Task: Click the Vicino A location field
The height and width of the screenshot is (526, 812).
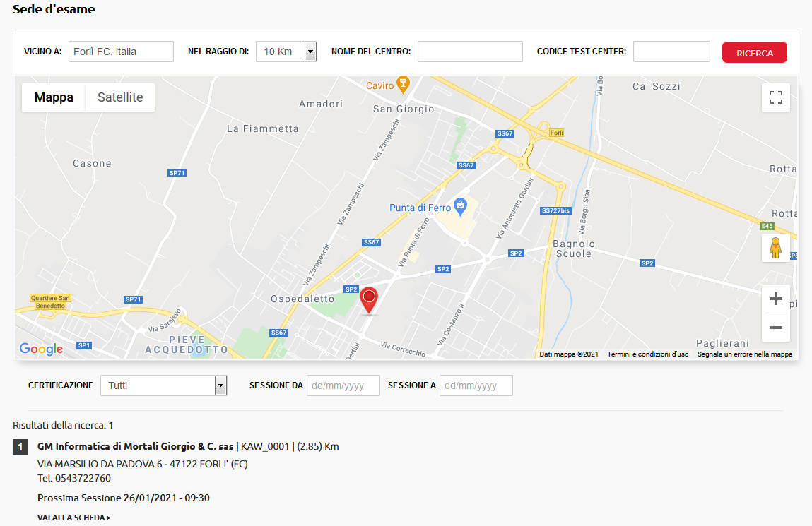Action: (x=121, y=52)
